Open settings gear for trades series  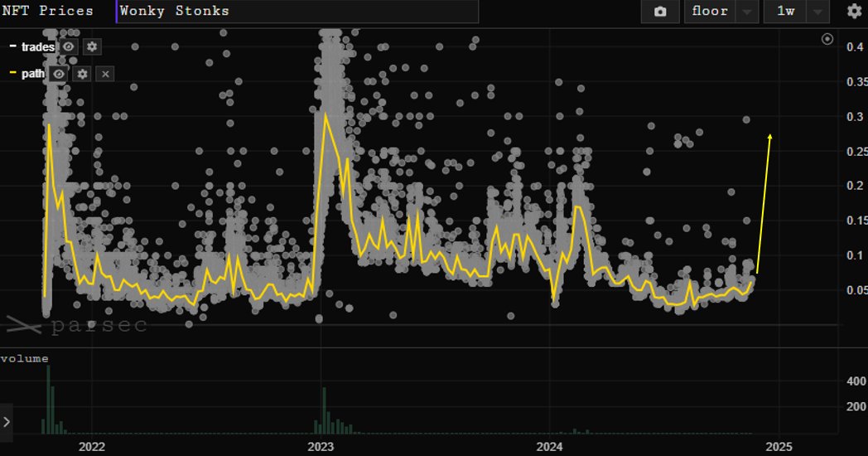pos(92,46)
